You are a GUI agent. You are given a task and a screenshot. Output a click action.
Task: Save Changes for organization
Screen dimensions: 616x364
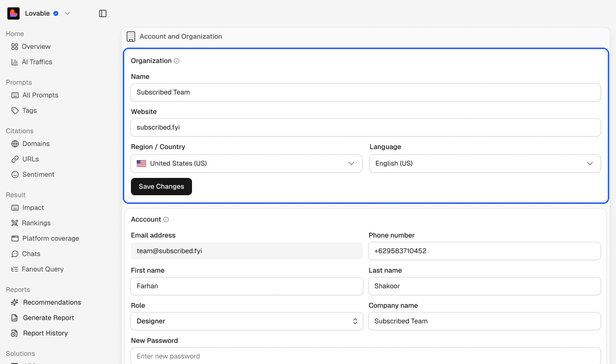tap(161, 187)
